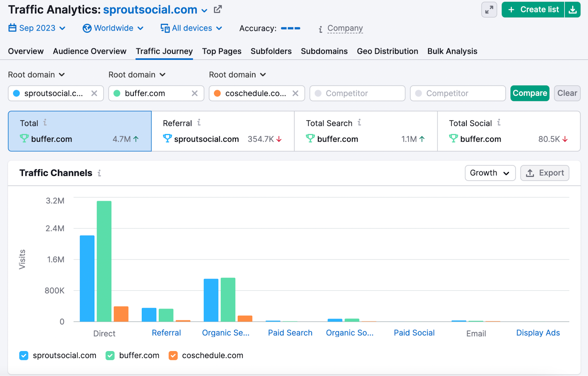The height and width of the screenshot is (376, 588).
Task: Click the fullscreen expand icon
Action: 489,10
